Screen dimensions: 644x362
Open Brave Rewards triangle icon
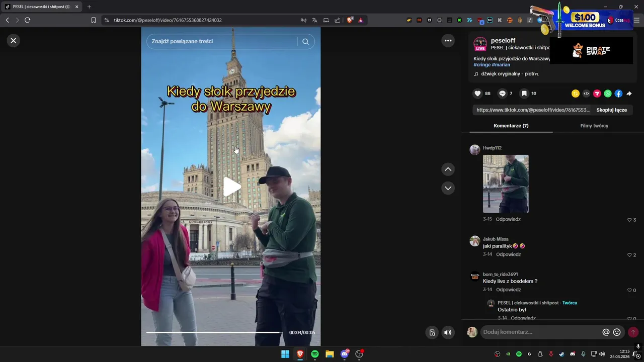[361, 20]
